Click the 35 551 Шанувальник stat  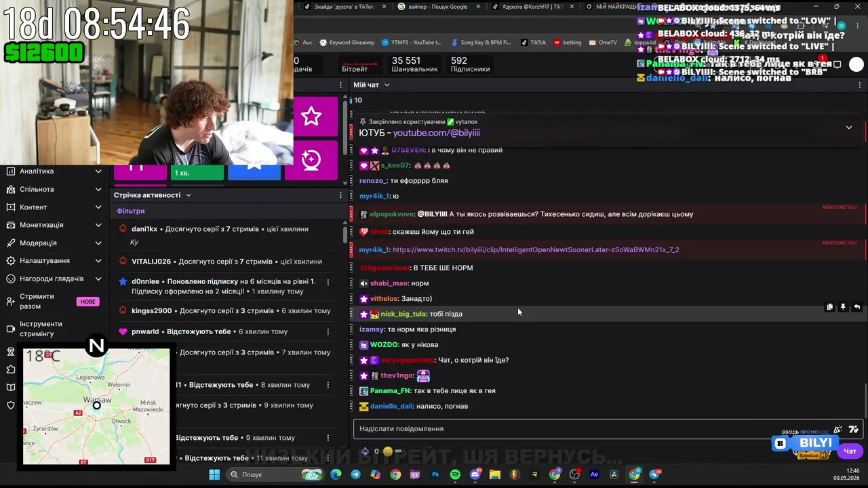click(x=414, y=64)
